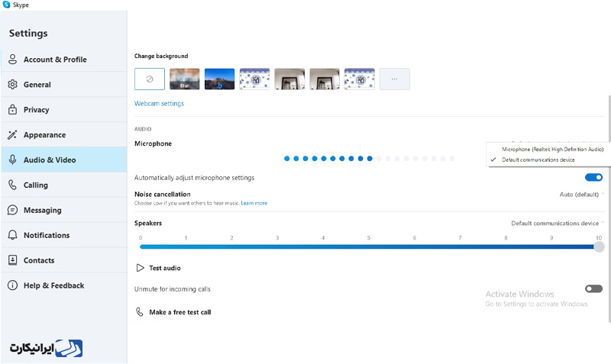Click the speaker volume slider handle
This screenshot has height=364, width=611.
click(599, 246)
